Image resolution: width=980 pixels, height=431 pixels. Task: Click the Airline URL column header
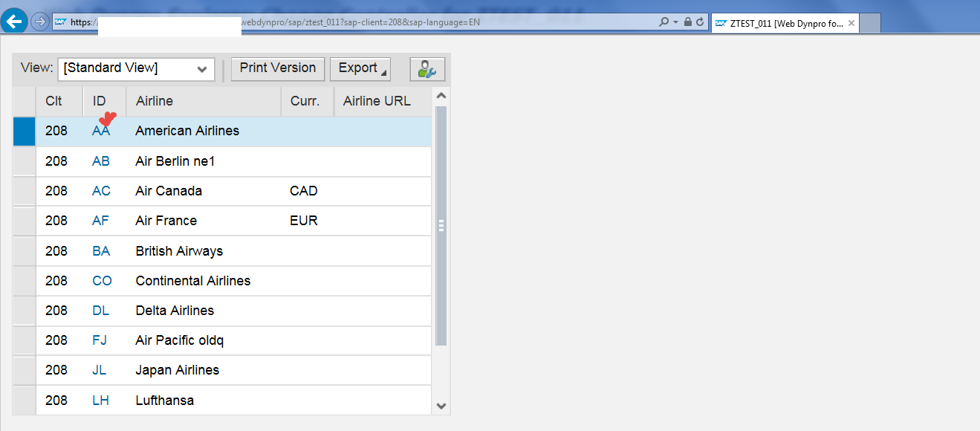point(382,102)
